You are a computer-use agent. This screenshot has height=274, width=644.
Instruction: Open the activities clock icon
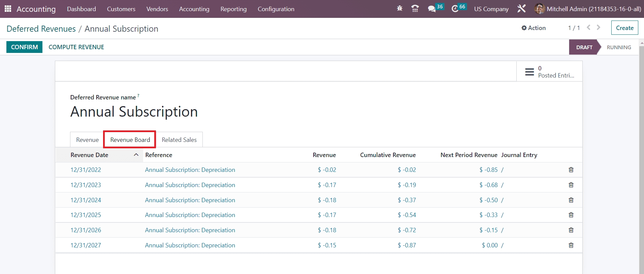coord(455,9)
